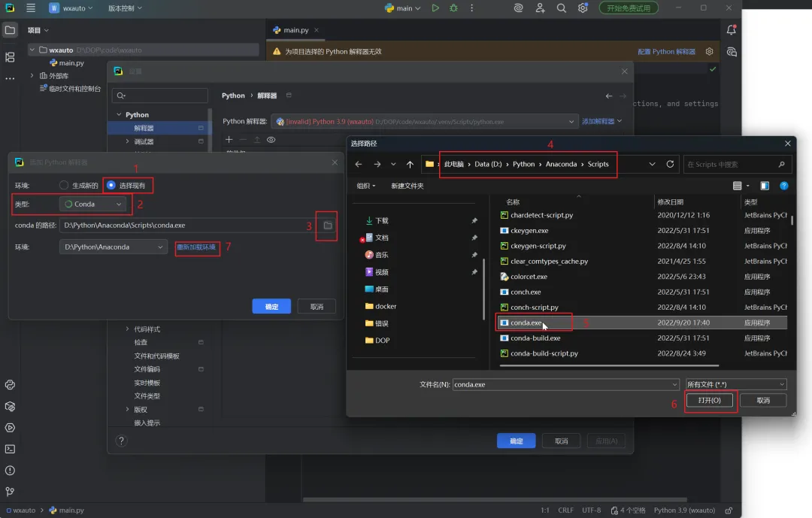812x518 pixels.
Task: Open the main run configuration dropdown
Action: 404,8
